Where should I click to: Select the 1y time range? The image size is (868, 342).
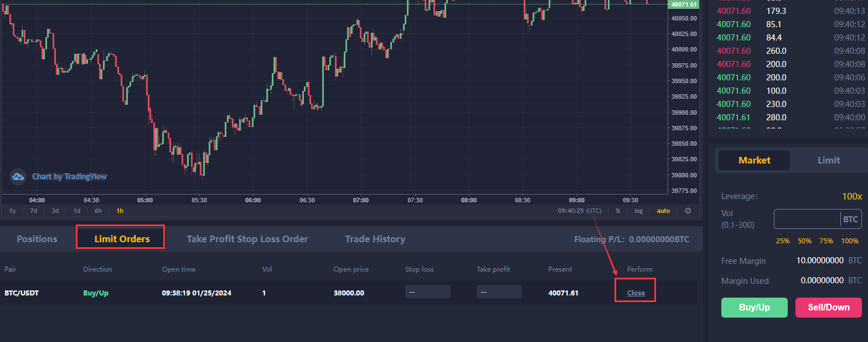click(x=13, y=211)
